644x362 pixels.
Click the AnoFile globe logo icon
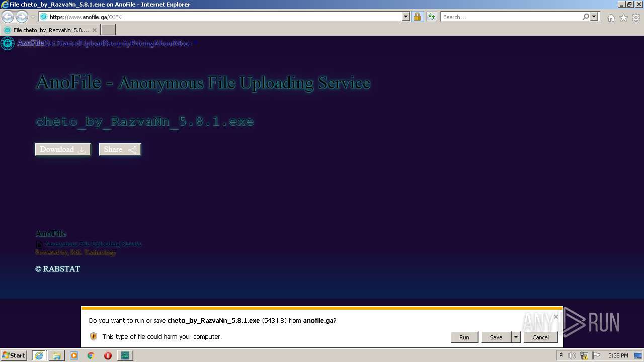[8, 43]
